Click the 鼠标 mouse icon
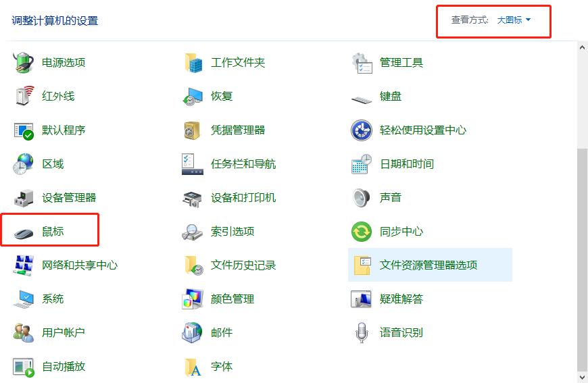Image resolution: width=588 pixels, height=383 pixels. [x=24, y=233]
